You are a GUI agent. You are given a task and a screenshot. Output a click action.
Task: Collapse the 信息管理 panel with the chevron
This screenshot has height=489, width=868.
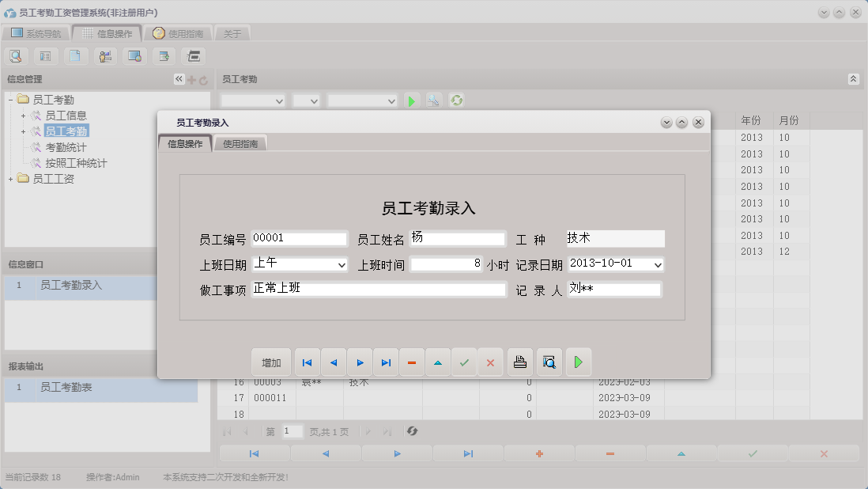(179, 78)
